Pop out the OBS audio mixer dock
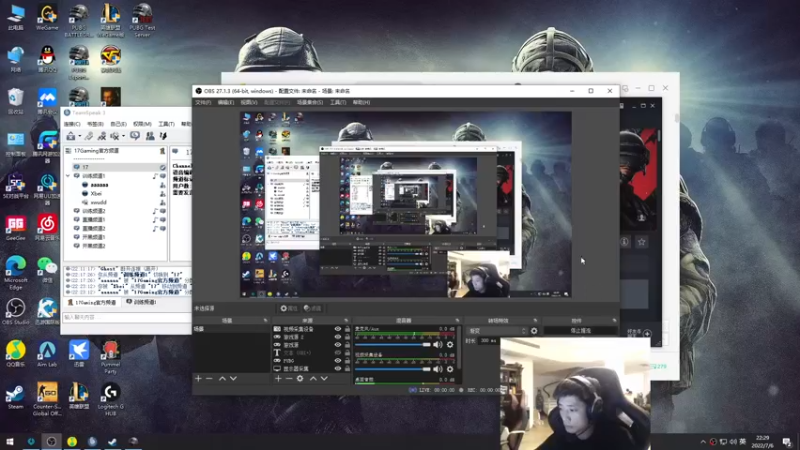This screenshot has height=450, width=800. tap(457, 320)
